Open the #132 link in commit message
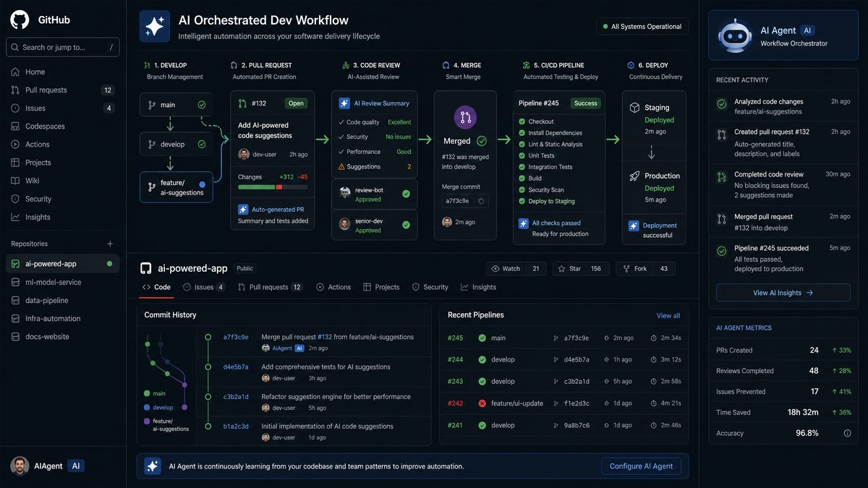The image size is (868, 488). (325, 337)
